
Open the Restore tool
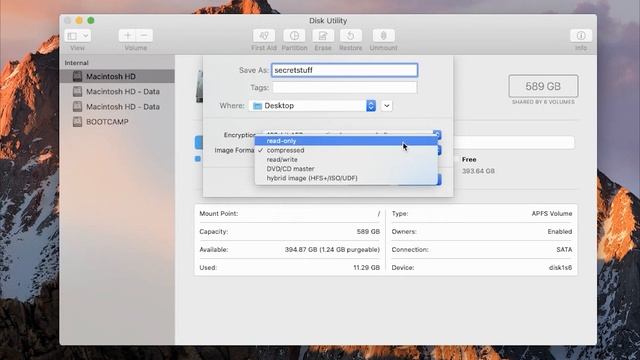click(351, 36)
